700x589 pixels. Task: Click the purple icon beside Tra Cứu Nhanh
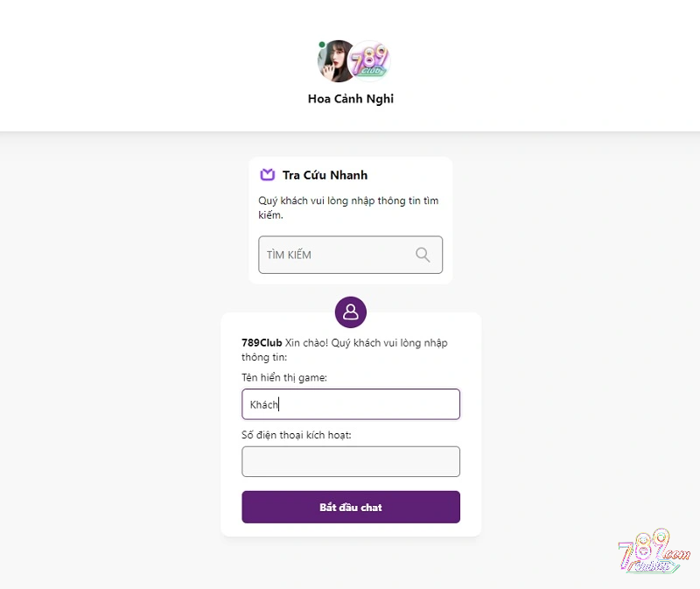click(x=268, y=175)
